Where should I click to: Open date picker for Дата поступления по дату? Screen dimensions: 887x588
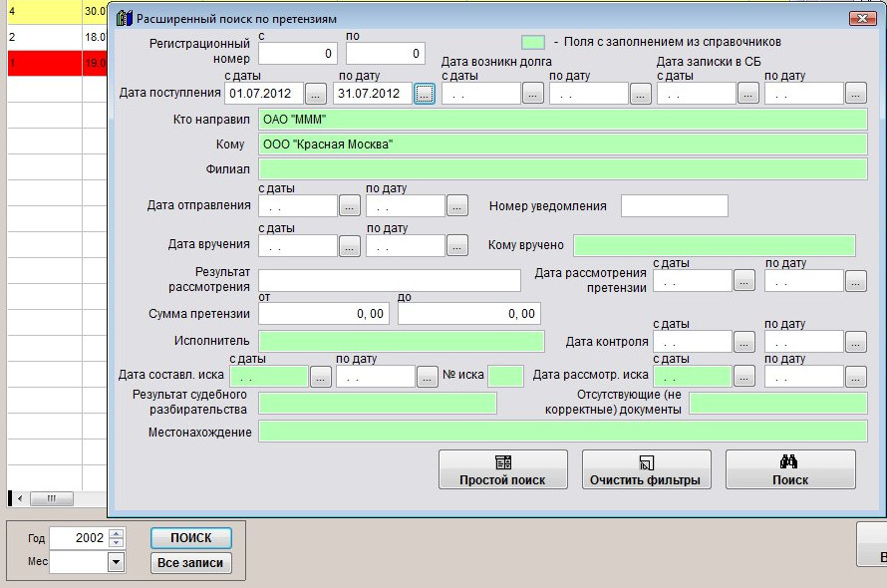pos(425,94)
